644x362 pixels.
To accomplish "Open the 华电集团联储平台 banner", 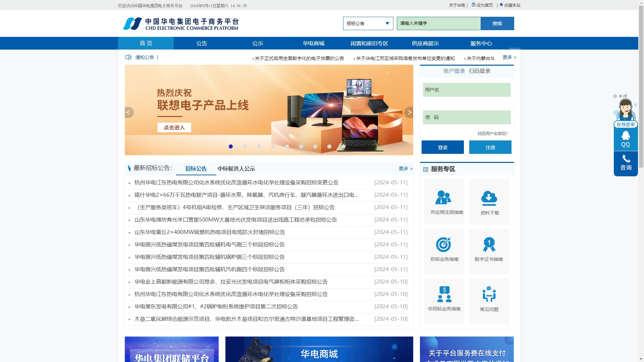I will pos(172,349).
